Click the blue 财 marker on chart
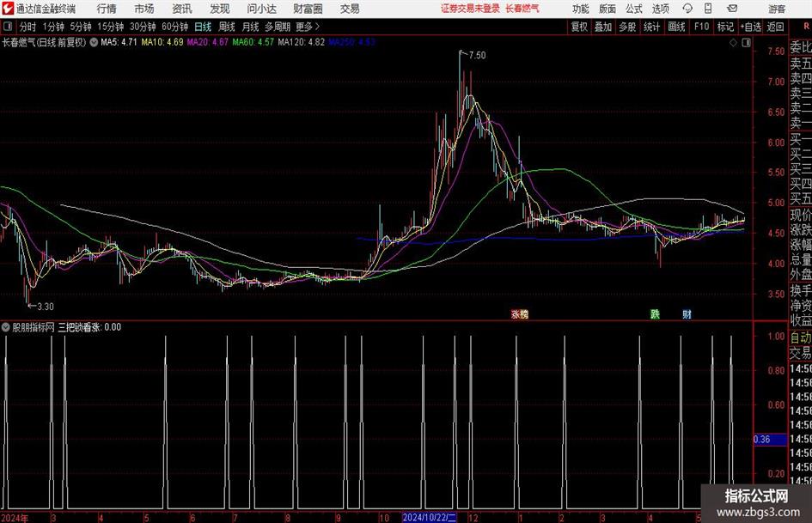Screen dimensions: 812x523 click(x=687, y=314)
